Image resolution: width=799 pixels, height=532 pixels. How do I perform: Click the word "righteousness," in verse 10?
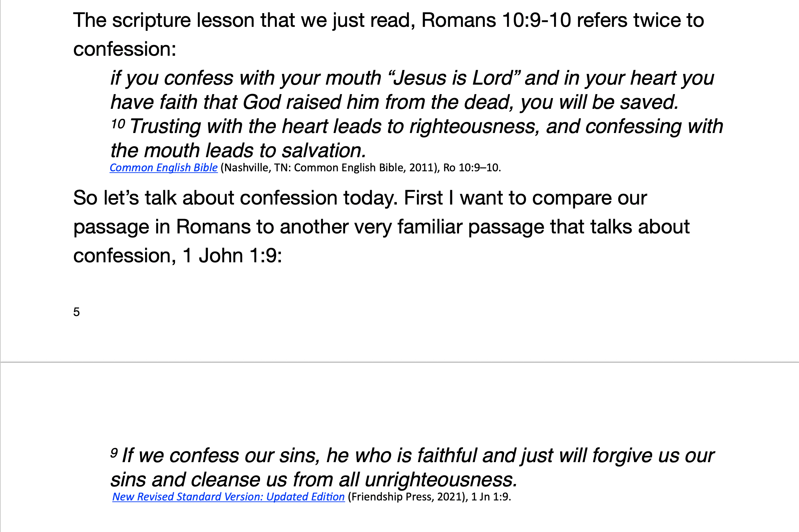pyautogui.click(x=475, y=127)
